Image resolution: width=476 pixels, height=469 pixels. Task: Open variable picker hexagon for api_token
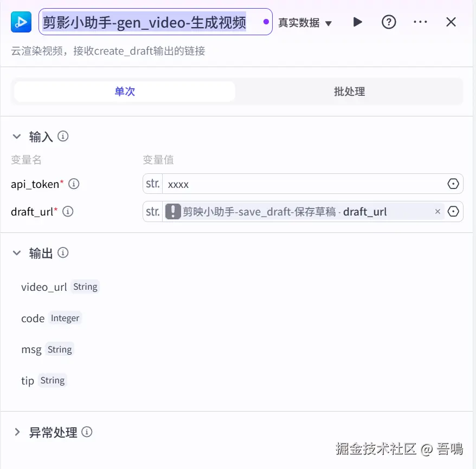point(453,184)
